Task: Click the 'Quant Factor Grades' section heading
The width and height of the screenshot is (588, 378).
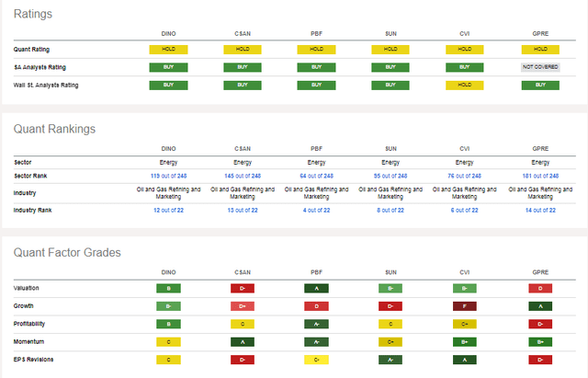Action: click(x=67, y=252)
